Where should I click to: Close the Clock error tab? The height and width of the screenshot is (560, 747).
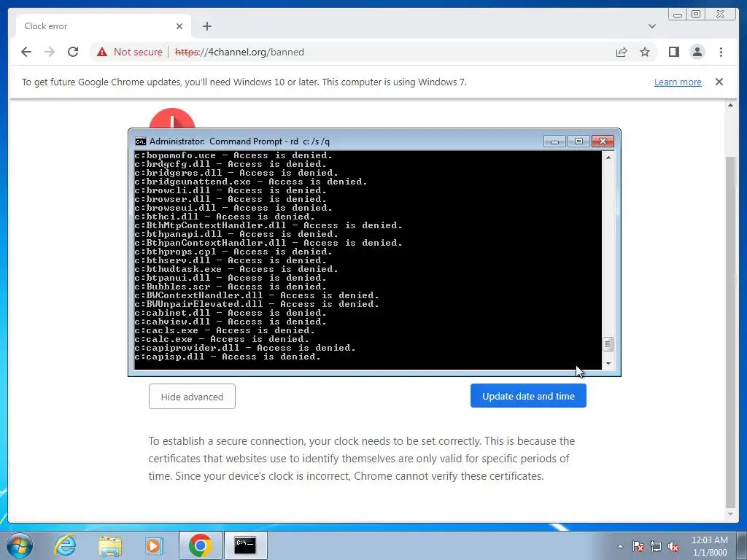point(179,26)
